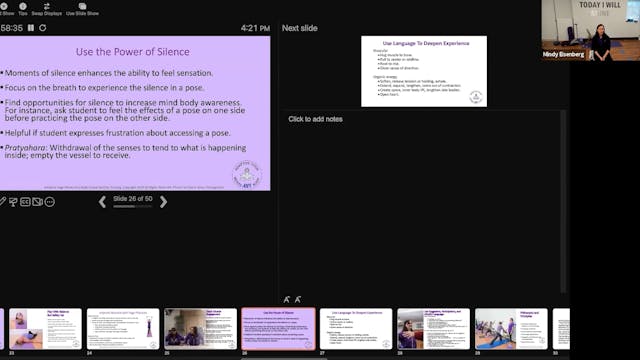This screenshot has height=360, width=640.
Task: Open more slide show options
Action: (50, 202)
